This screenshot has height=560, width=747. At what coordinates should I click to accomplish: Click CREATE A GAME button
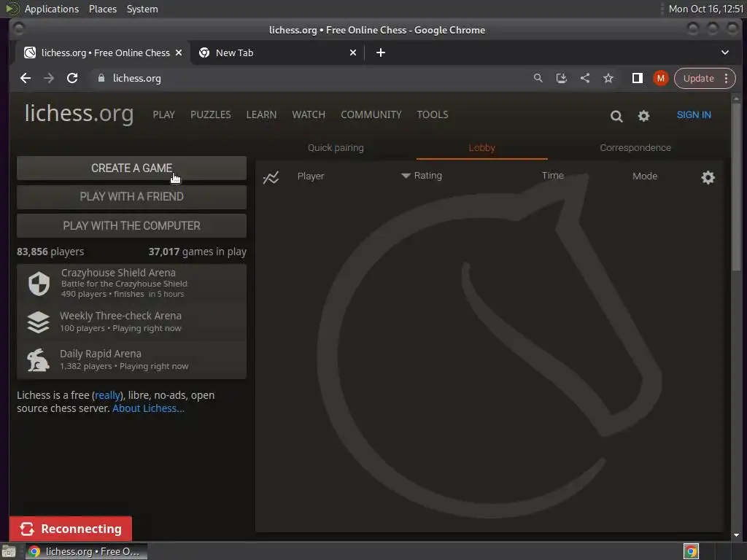click(x=131, y=168)
